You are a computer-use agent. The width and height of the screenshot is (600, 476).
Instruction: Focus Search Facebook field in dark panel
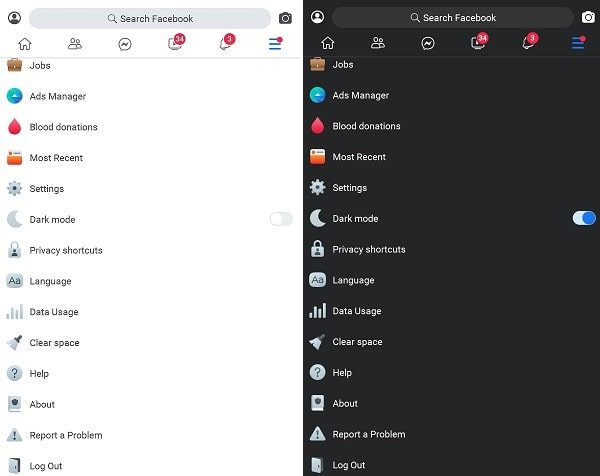(453, 18)
